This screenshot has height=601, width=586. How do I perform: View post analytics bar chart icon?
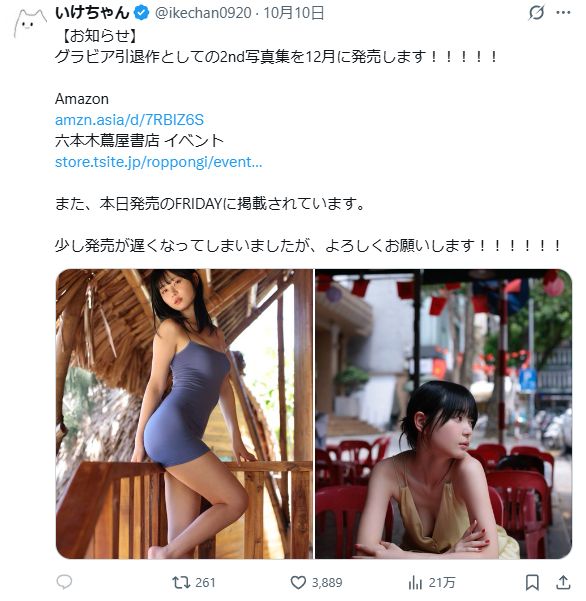pyautogui.click(x=415, y=583)
